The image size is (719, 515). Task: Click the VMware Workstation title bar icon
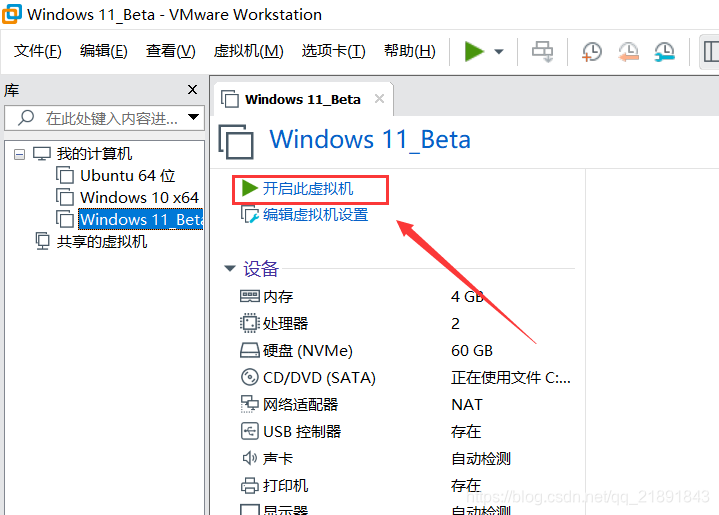(11, 14)
